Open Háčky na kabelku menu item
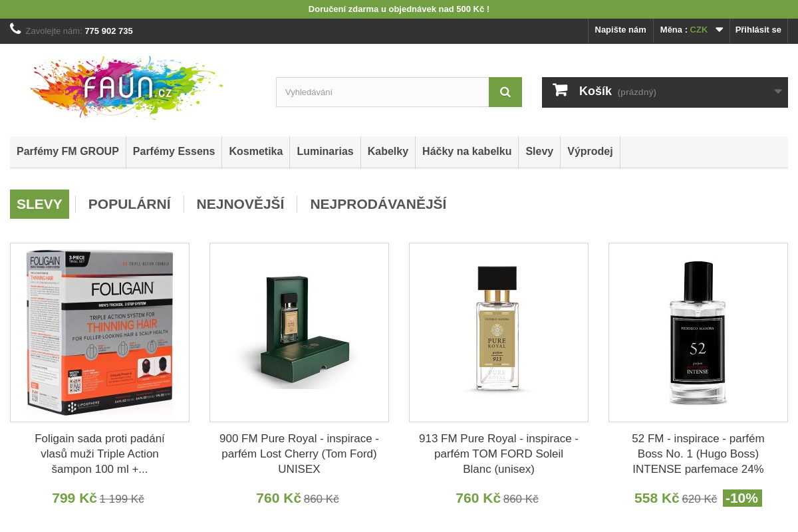 [x=467, y=152]
